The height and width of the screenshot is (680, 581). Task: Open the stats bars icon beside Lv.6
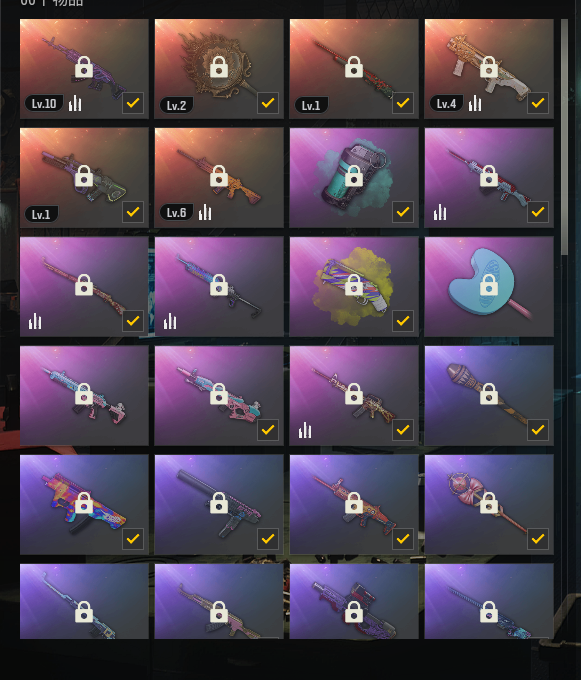[x=205, y=212]
